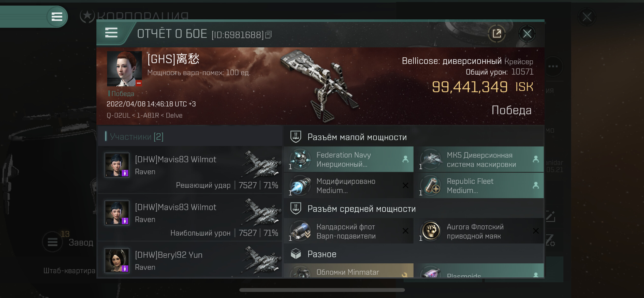Image resolution: width=644 pixels, height=298 pixels.
Task: Click the Q-02UL system location link
Action: point(119,115)
